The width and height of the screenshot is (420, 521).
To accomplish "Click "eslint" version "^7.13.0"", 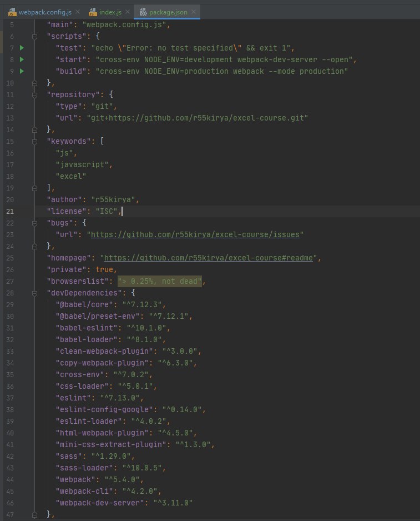I will [x=120, y=398].
